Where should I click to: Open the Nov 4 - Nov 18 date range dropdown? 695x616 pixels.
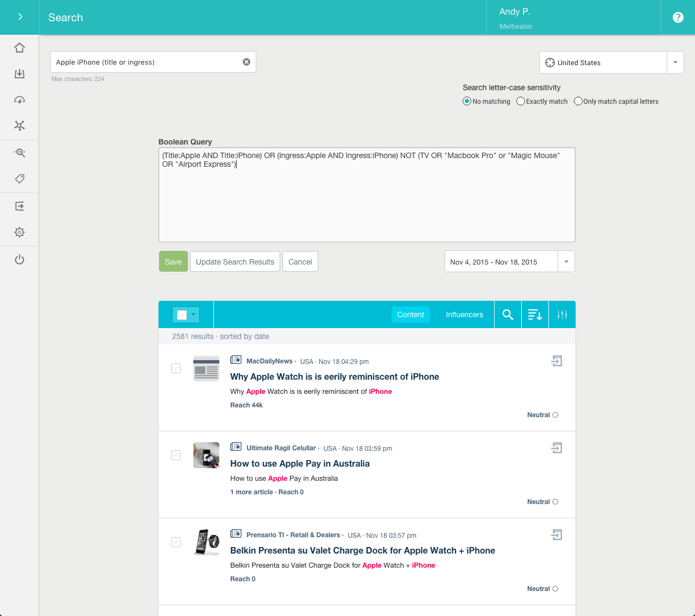pyautogui.click(x=509, y=261)
